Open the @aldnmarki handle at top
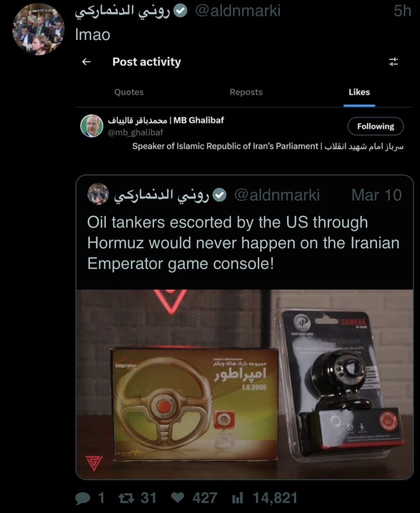Screen dimensions: 420x513 click(x=238, y=11)
